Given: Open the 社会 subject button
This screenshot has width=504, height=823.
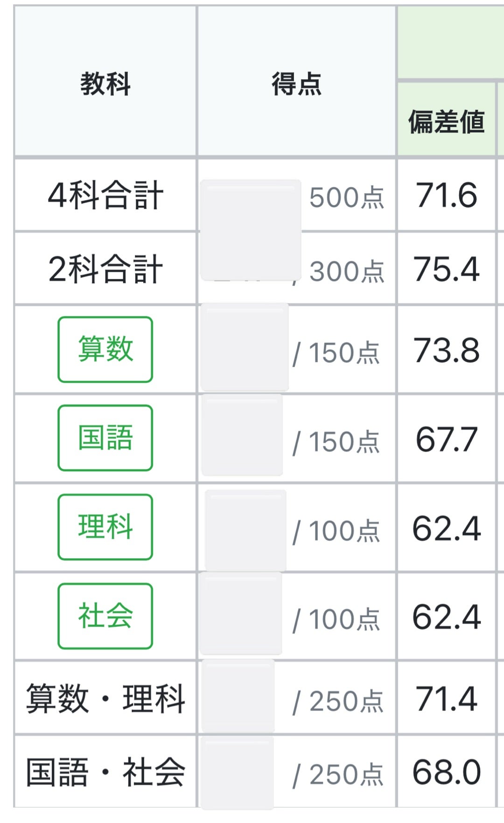Looking at the screenshot, I should [105, 616].
